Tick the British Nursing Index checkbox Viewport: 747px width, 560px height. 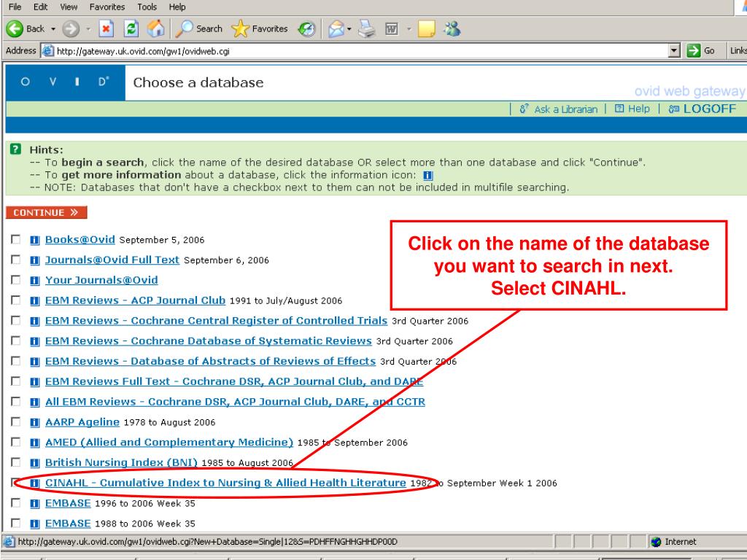coord(16,462)
